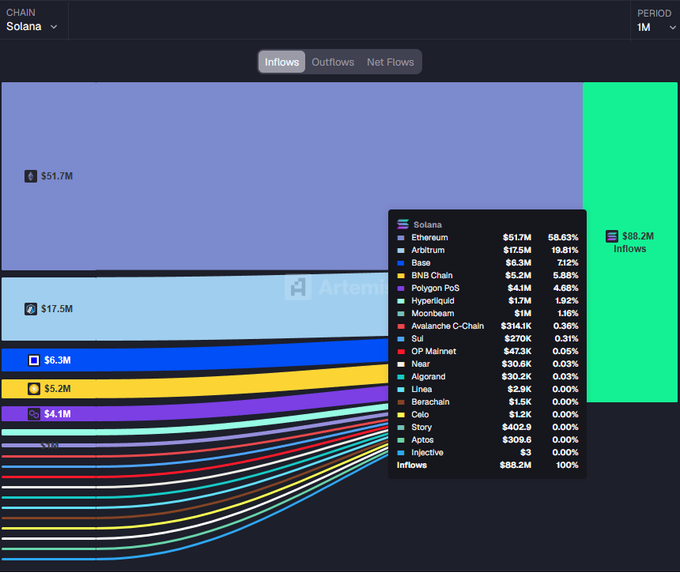
Task: Click the 19.81% Arbitrum percentage
Action: coord(565,250)
